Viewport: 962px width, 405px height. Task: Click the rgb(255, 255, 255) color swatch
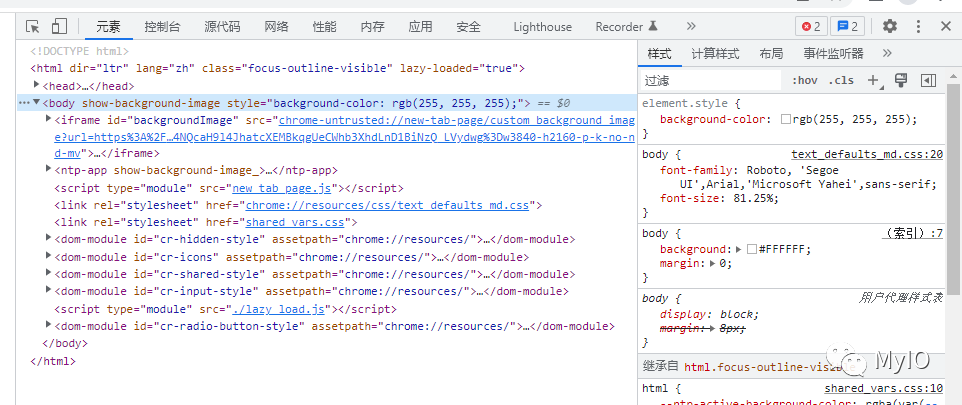tap(786, 120)
